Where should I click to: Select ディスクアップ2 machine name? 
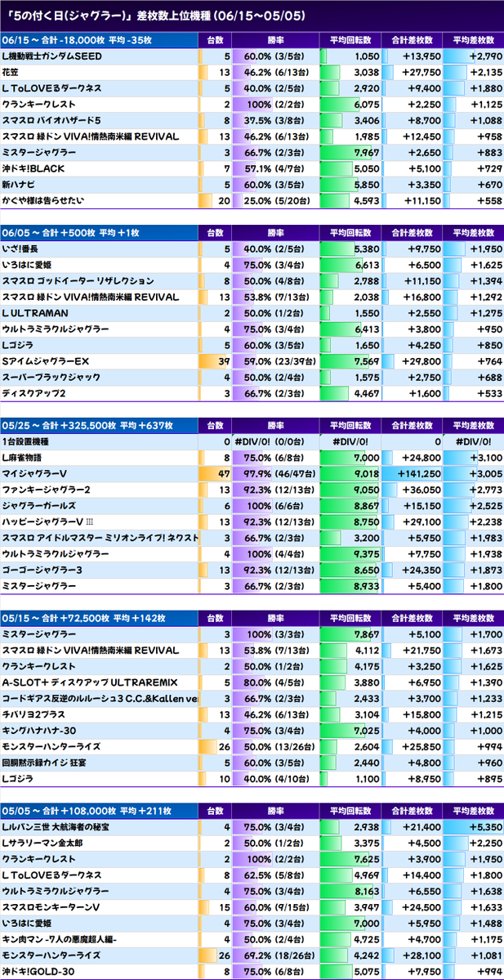point(34,393)
